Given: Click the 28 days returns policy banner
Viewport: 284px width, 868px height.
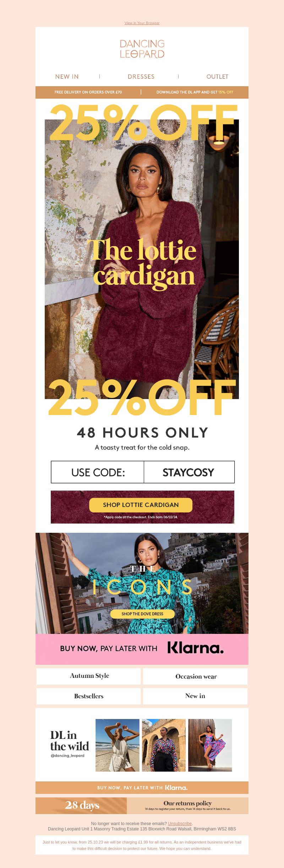Looking at the screenshot, I should point(142,806).
